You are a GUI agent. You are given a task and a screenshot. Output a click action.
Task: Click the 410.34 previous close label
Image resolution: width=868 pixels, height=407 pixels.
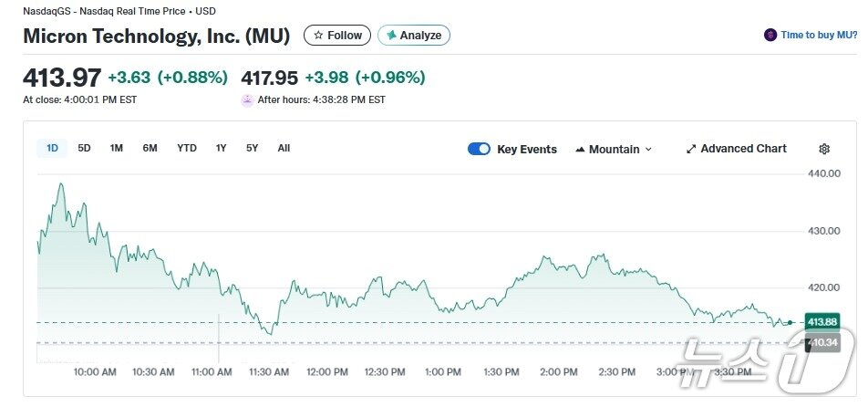pos(822,342)
